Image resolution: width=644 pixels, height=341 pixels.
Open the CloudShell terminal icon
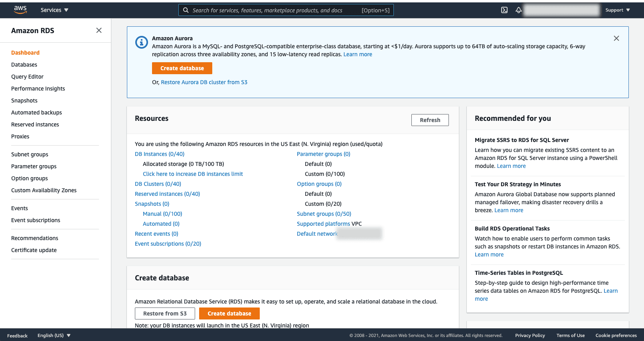coord(504,10)
